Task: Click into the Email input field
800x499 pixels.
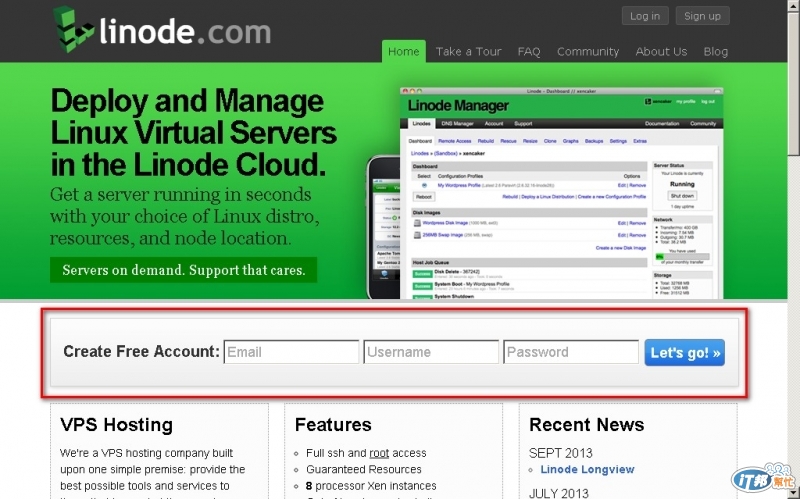Action: tap(291, 352)
